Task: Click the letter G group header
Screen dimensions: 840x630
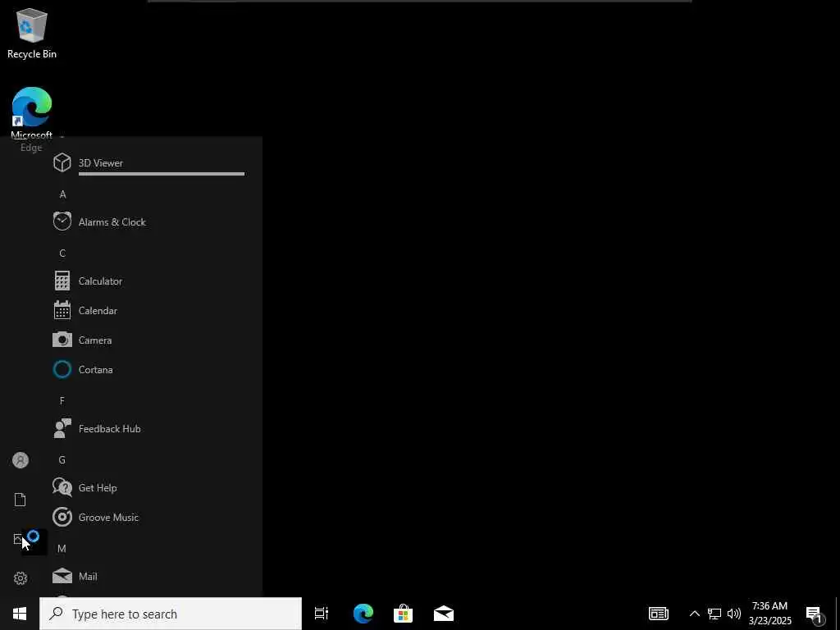Action: 62,459
